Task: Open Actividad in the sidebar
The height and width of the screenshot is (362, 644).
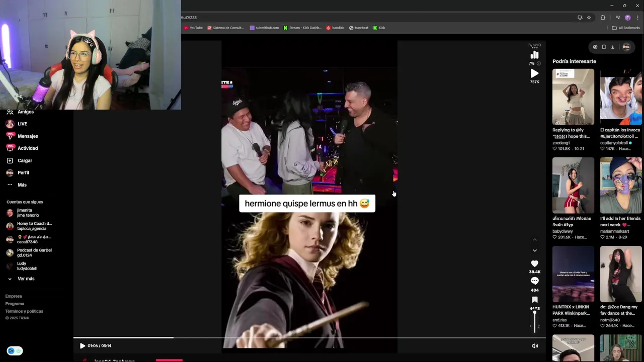Action: point(22,148)
